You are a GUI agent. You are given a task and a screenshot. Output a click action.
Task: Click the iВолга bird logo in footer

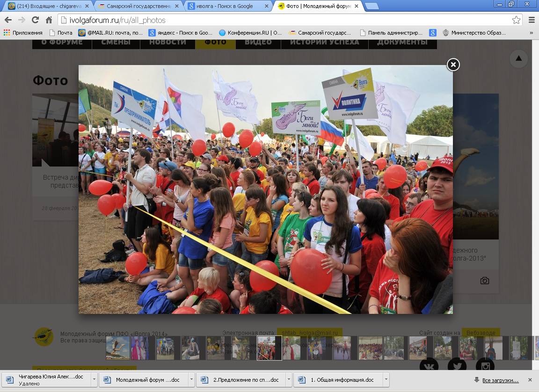tap(44, 336)
